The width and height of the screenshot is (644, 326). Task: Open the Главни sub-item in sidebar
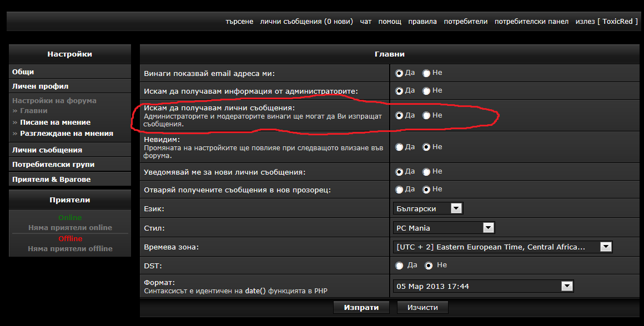[x=34, y=111]
